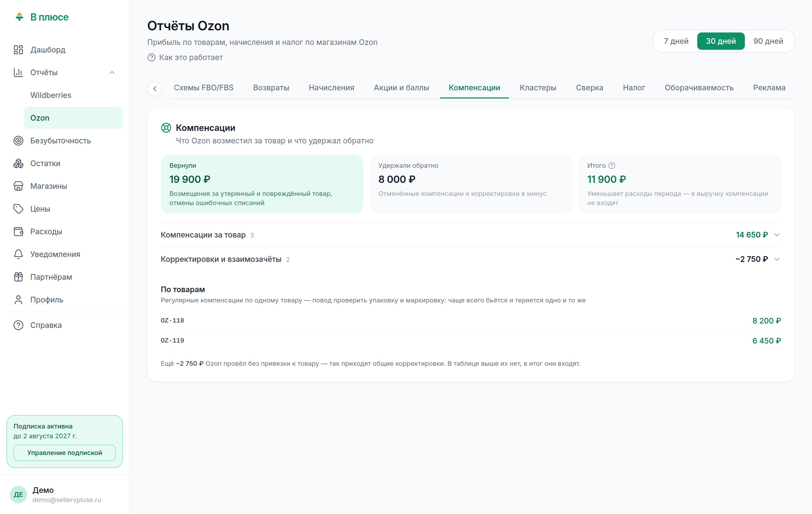Select the 90 дней period
The width and height of the screenshot is (812, 514).
click(x=768, y=41)
